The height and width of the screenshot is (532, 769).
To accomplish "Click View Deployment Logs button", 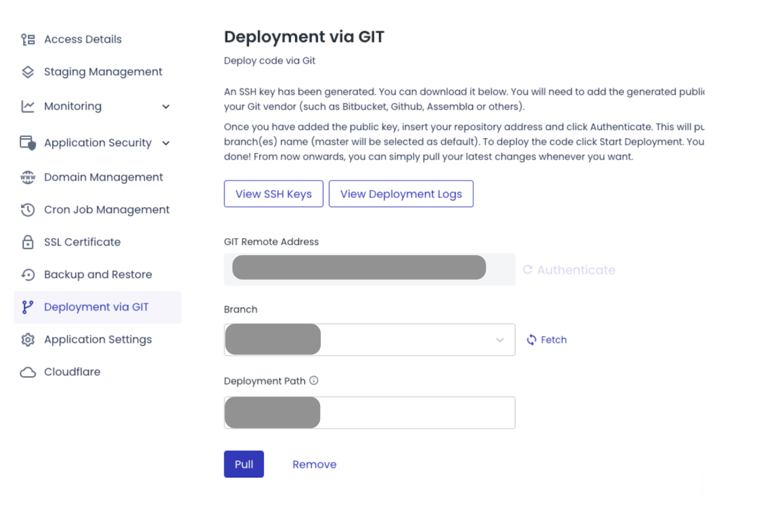I will (x=401, y=194).
